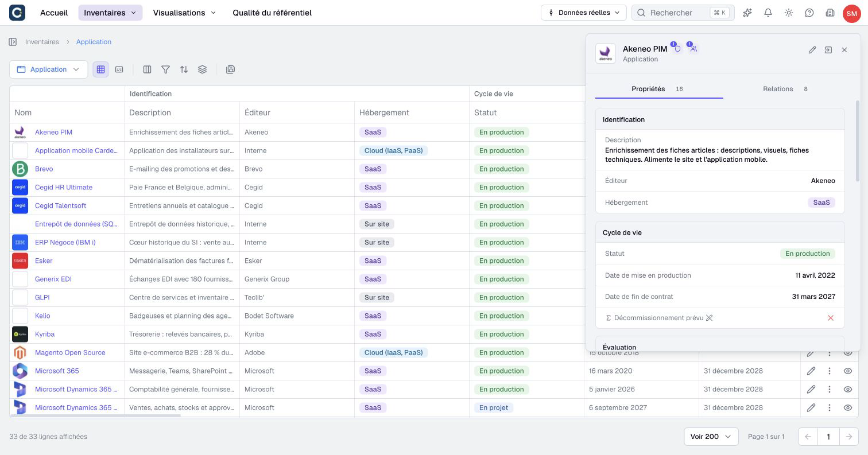Viewport: 868px width, 455px height.
Task: Open the Cegid HR Ultimate link
Action: point(64,187)
